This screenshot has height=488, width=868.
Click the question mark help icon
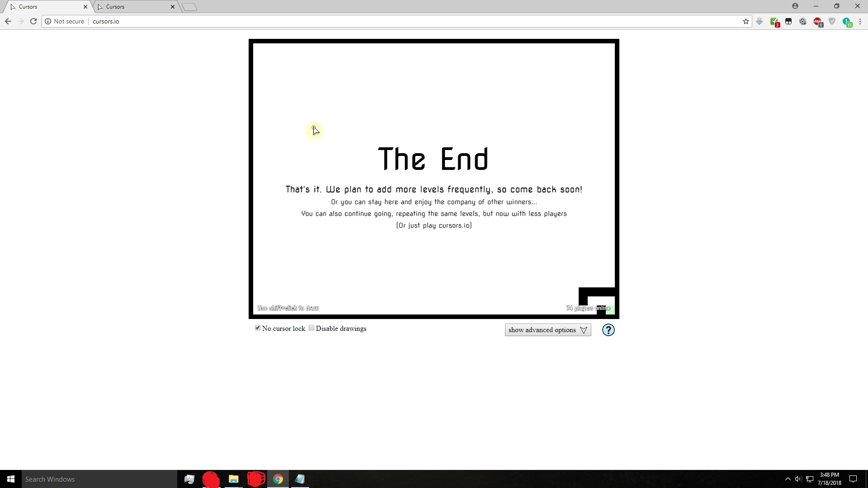(x=608, y=330)
